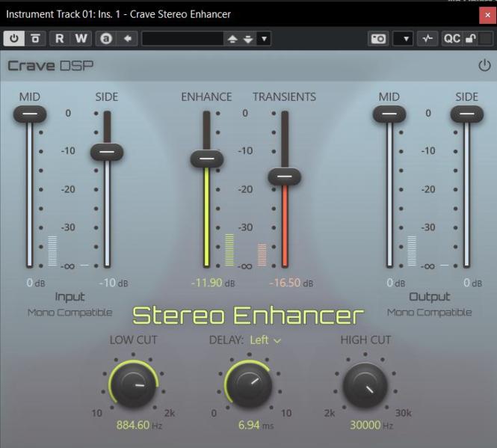Click the bypass effect button in toolbar
The width and height of the screenshot is (497, 448).
point(35,39)
